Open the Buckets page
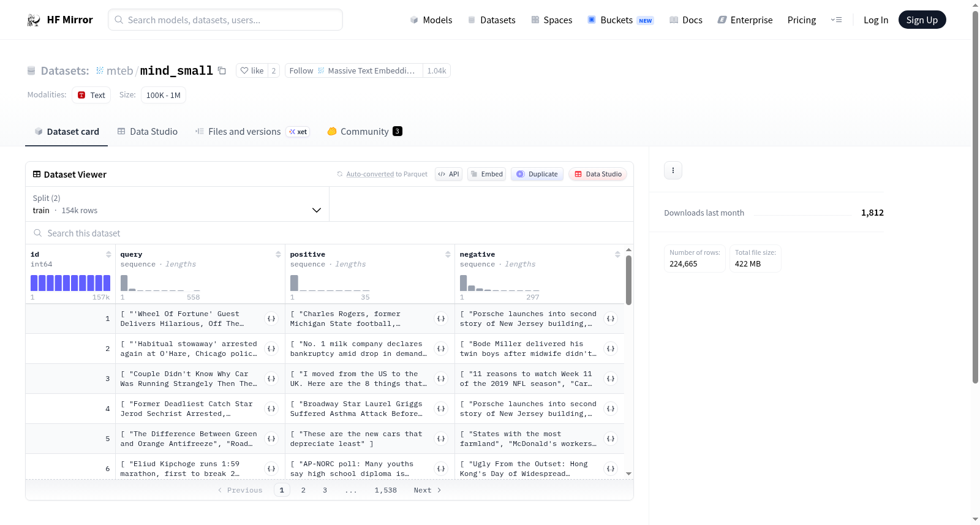 [620, 20]
